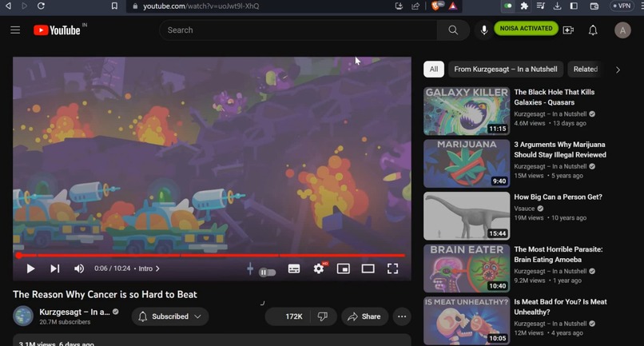Select the Related filter chip
Image resolution: width=644 pixels, height=346 pixels.
[x=585, y=69]
